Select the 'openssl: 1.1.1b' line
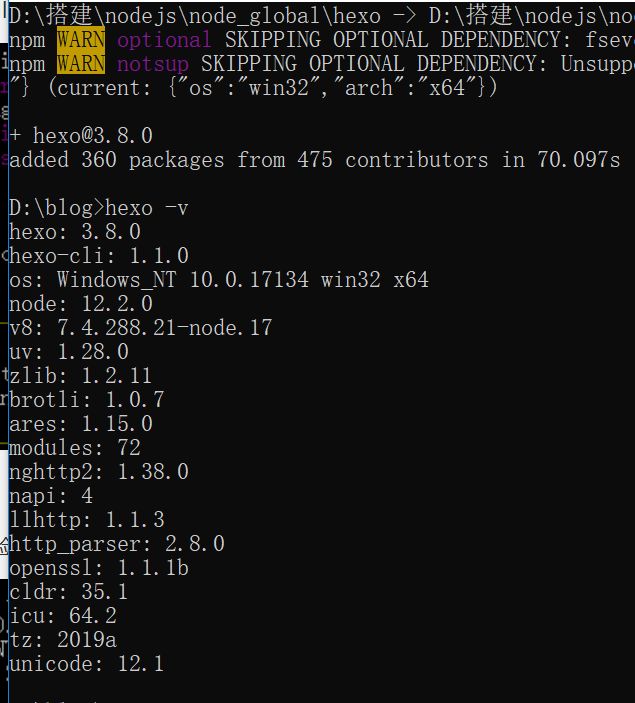Viewport: 635px width, 703px height. 99,568
